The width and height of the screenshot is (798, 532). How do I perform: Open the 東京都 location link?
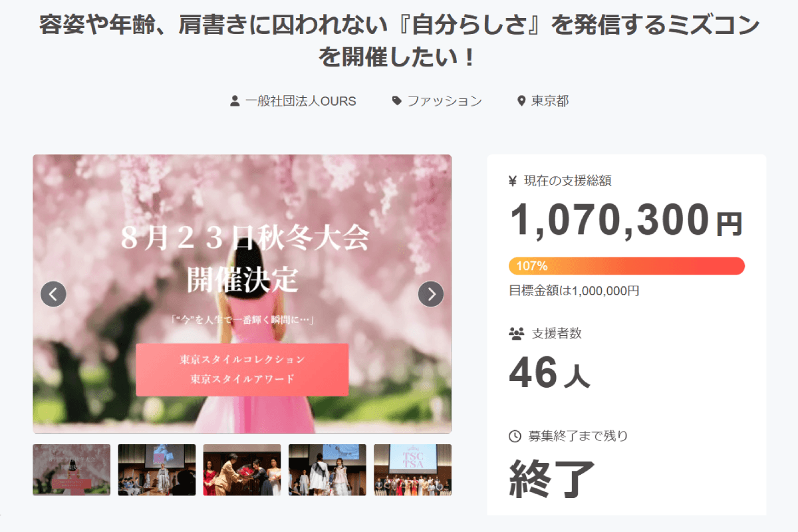[550, 101]
